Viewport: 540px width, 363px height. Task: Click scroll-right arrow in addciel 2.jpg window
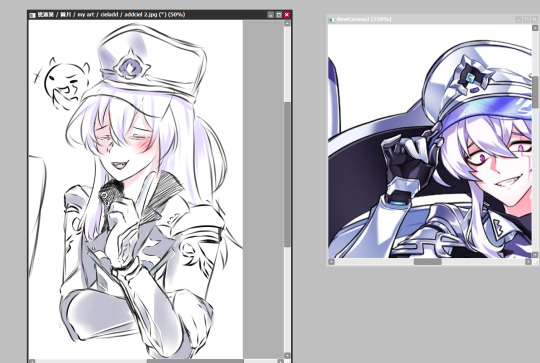tap(280, 361)
